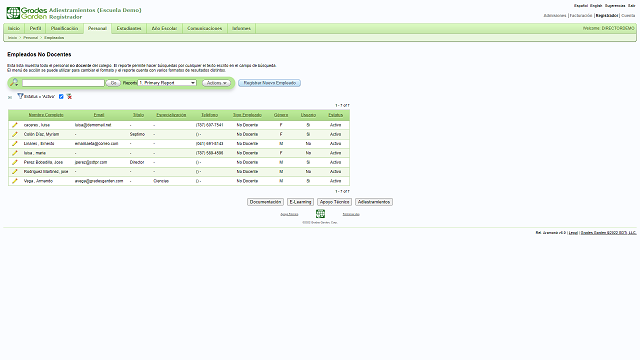The width and height of the screenshot is (640, 360).
Task: Click the Empleados breadcrumb text
Action: [54, 38]
